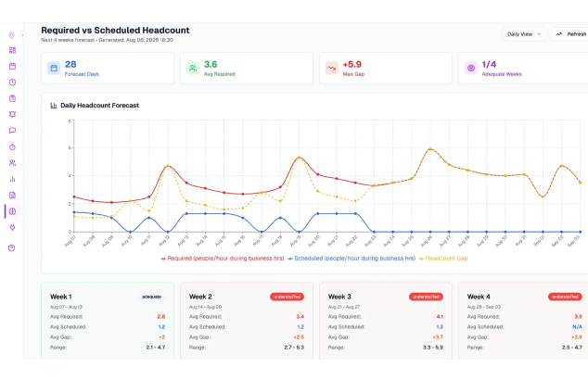Open the team people icon in sidebar
Screen dimensions: 588x380
tap(12, 163)
